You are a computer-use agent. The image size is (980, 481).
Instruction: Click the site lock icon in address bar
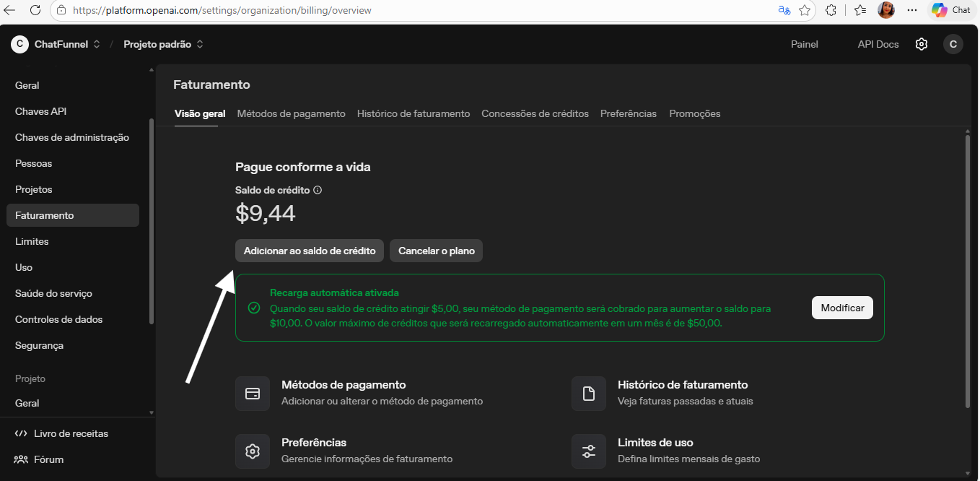pyautogui.click(x=61, y=11)
